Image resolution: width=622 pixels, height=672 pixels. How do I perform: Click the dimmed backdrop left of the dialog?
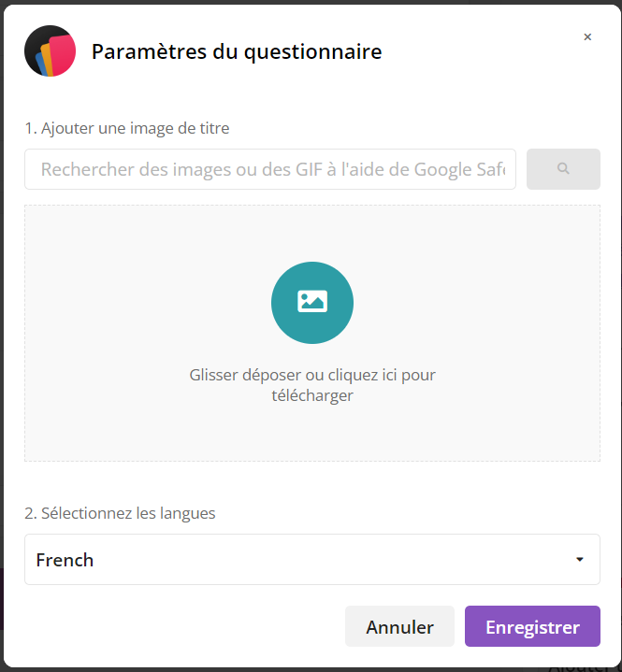click(x=1, y=343)
